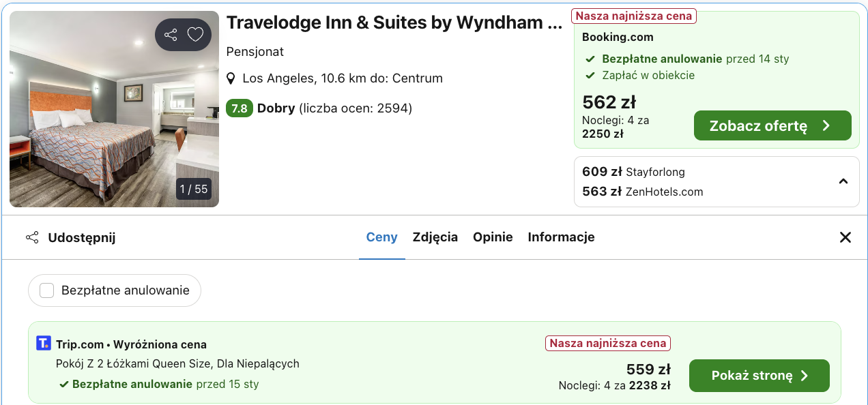Click the Bezpłatne anulowanie filter pill
The image size is (868, 405).
114,290
